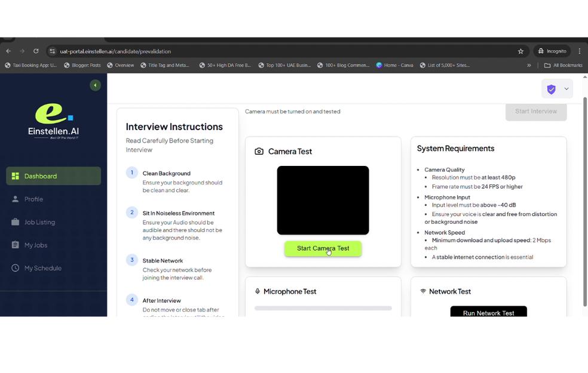Click the shield profile icon

(x=551, y=89)
